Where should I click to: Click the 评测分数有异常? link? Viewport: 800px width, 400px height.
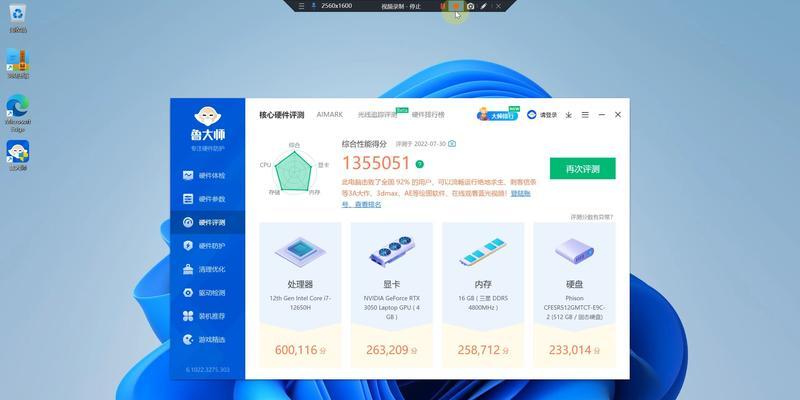point(592,217)
